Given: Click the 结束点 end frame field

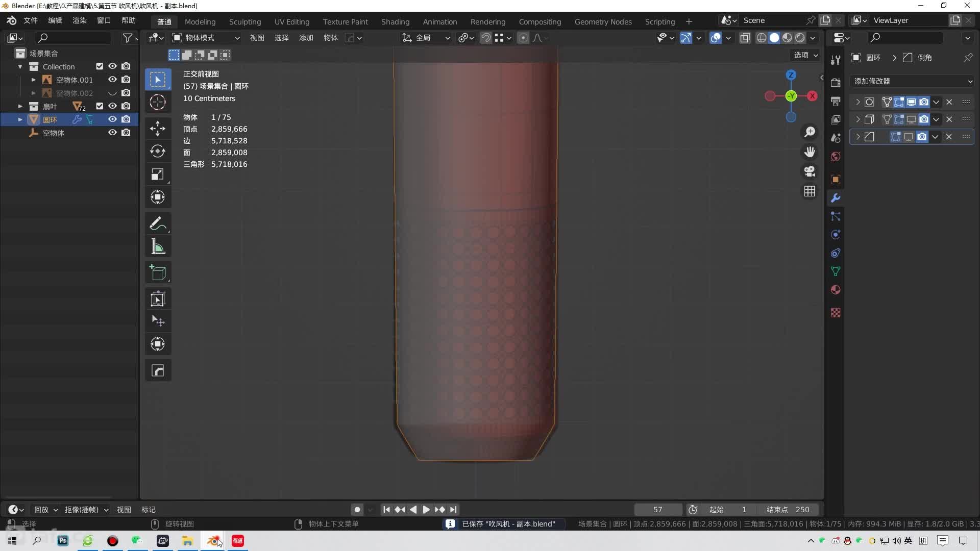Looking at the screenshot, I should point(789,510).
